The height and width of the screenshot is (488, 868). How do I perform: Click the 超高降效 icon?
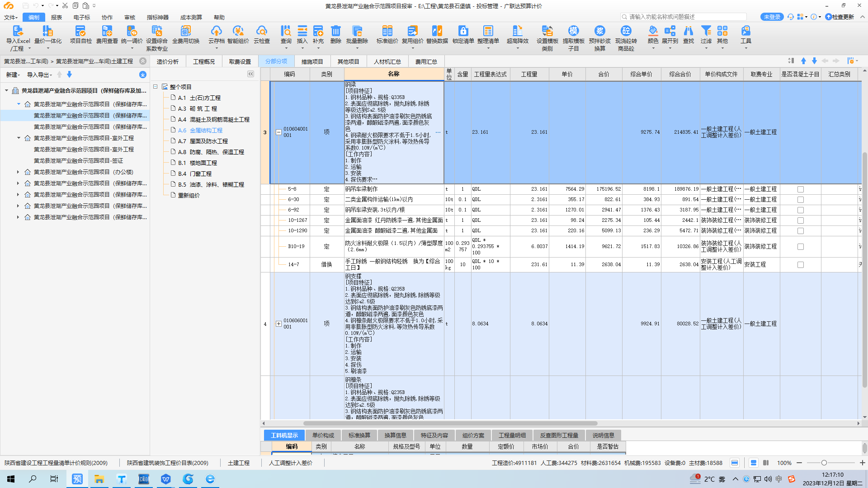point(517,31)
